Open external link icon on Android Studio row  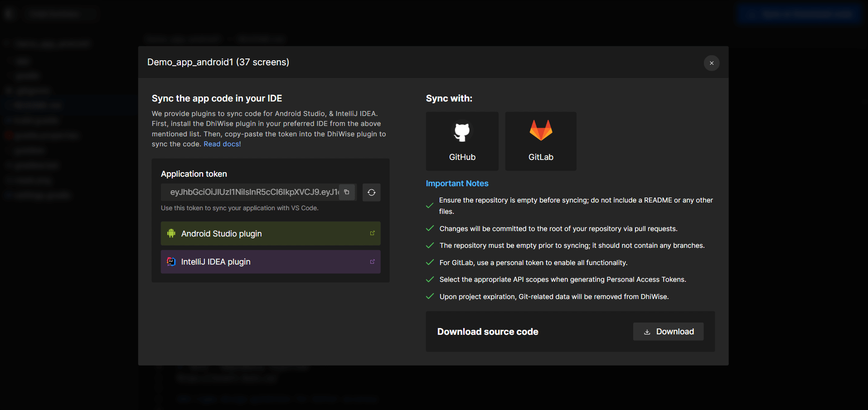(x=372, y=233)
